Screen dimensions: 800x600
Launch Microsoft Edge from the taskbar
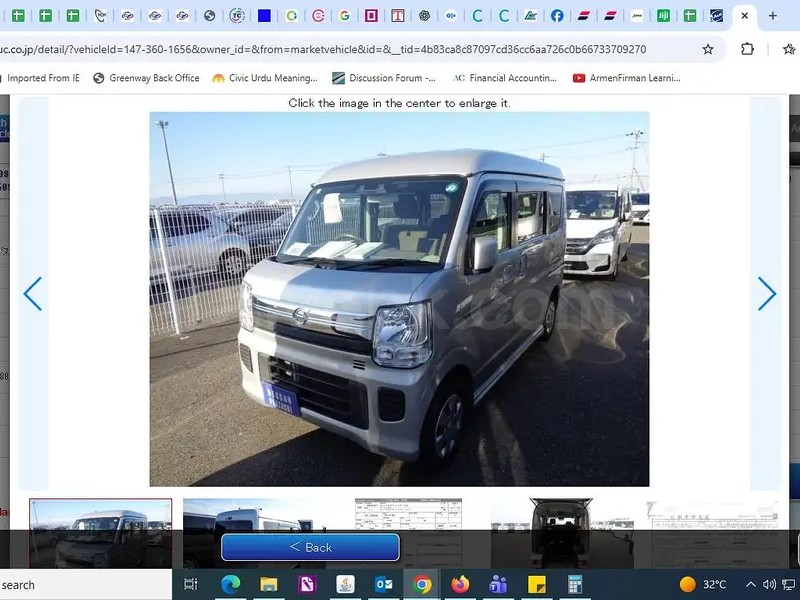231,584
